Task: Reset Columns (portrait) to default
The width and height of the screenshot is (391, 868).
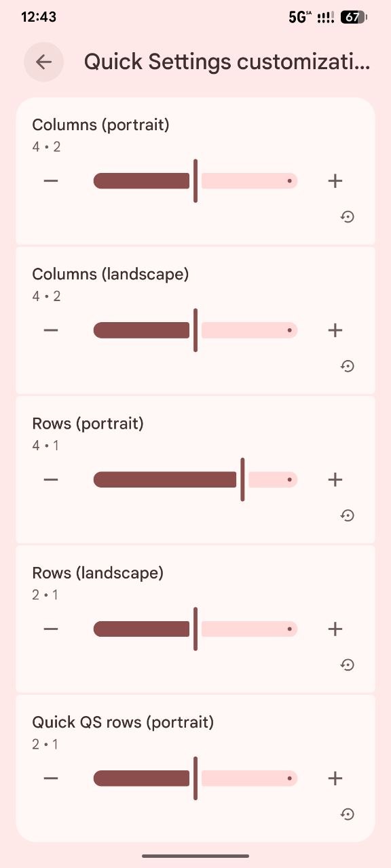Action: pyautogui.click(x=348, y=217)
